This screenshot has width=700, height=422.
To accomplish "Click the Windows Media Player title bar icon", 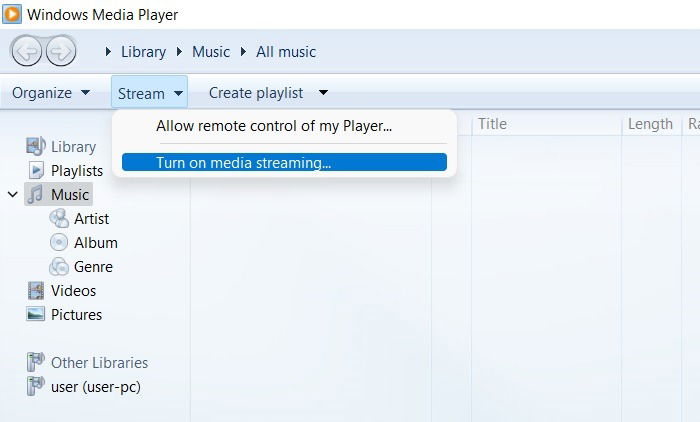I will (12, 14).
